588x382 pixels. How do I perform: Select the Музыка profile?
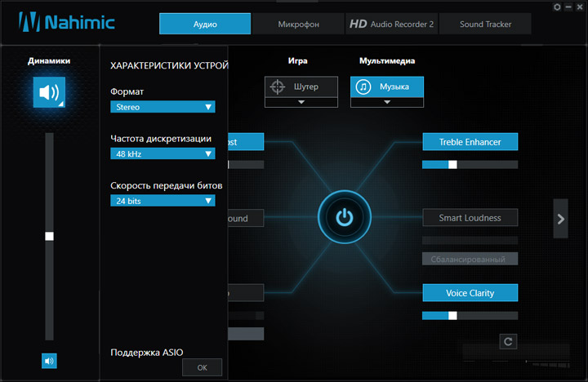tap(387, 87)
